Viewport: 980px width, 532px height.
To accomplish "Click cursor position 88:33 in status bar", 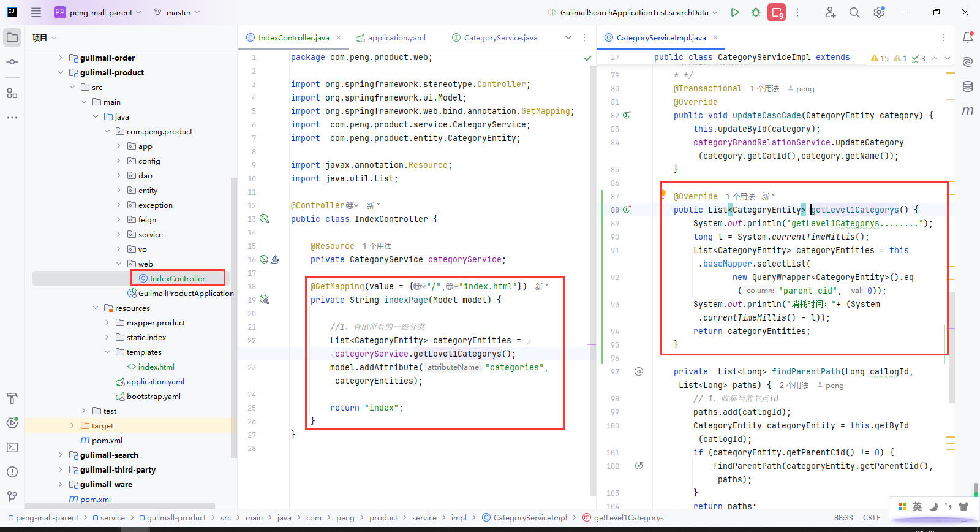I will coord(843,517).
